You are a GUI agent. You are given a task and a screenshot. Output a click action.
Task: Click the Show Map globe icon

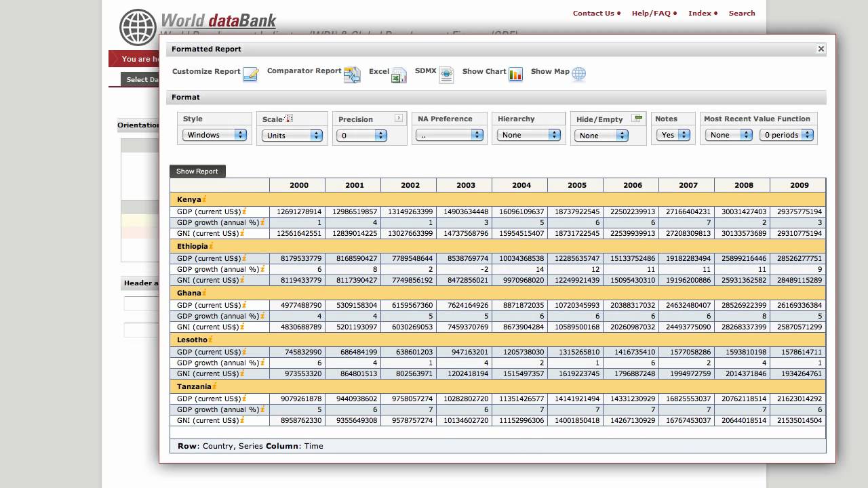(x=578, y=74)
